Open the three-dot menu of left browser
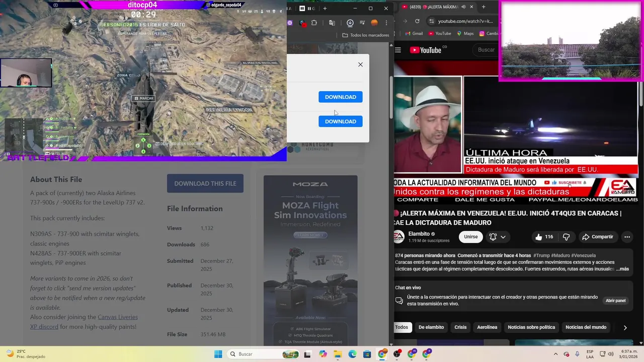This screenshot has width=644, height=362. coord(386,23)
